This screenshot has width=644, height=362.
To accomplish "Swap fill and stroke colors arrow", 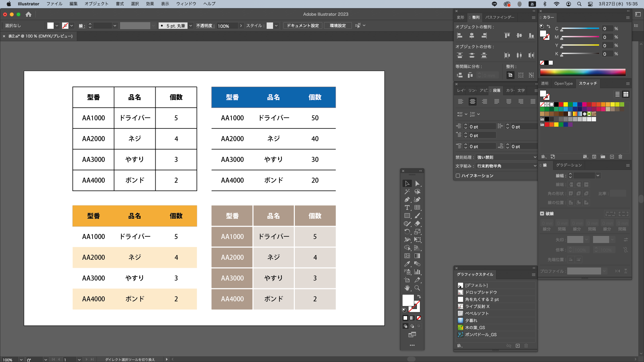I will pos(419,297).
